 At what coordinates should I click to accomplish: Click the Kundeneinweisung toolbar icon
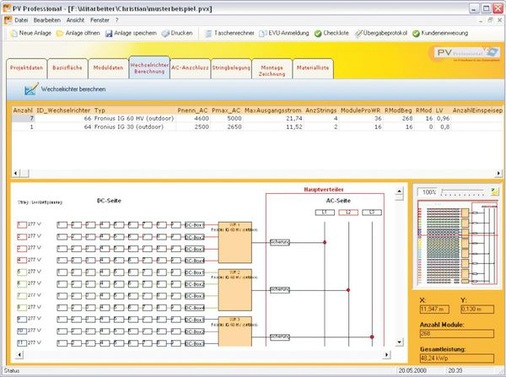click(416, 33)
